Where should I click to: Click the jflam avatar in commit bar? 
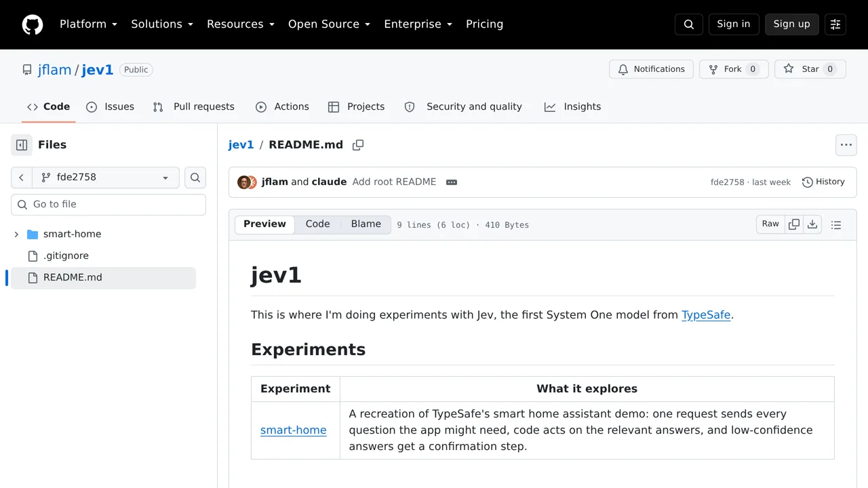coord(243,182)
